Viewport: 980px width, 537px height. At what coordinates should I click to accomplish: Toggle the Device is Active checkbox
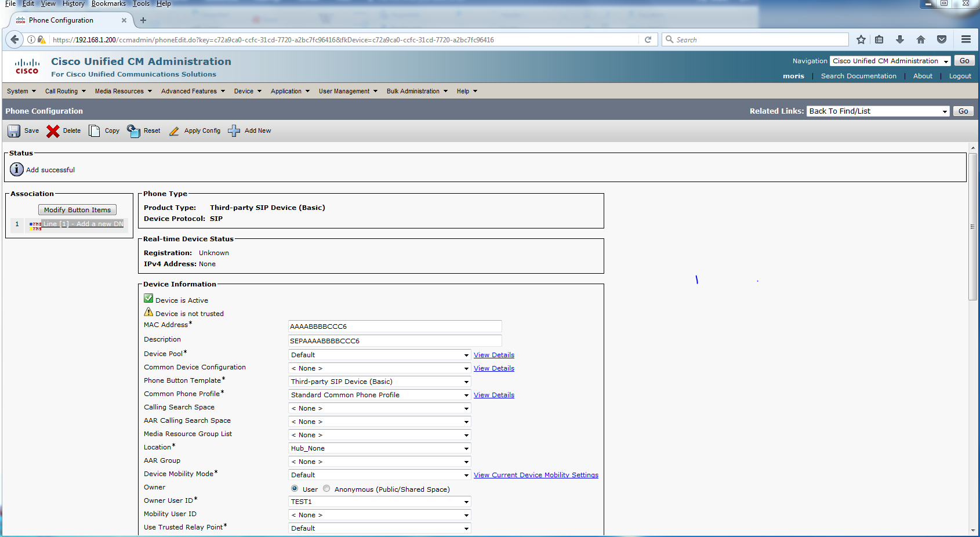coord(148,299)
